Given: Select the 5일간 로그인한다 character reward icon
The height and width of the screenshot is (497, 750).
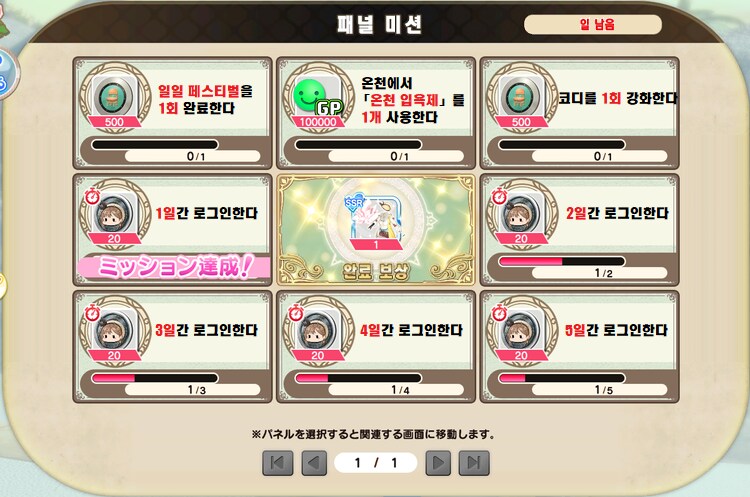Looking at the screenshot, I should click(521, 332).
